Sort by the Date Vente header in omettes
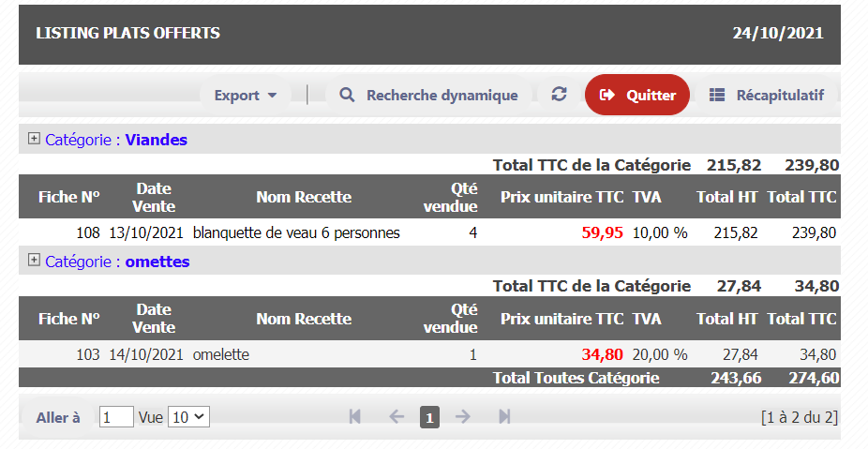The image size is (868, 449). 154,319
